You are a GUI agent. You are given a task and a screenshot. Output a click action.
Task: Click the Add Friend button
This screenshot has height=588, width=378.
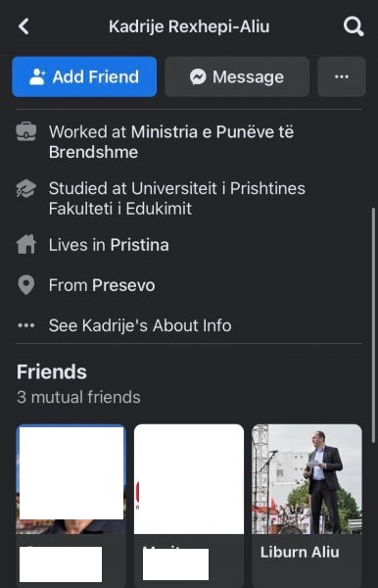(x=84, y=76)
